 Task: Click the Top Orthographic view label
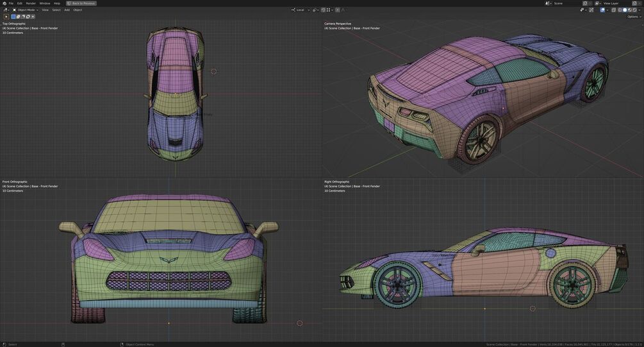14,24
